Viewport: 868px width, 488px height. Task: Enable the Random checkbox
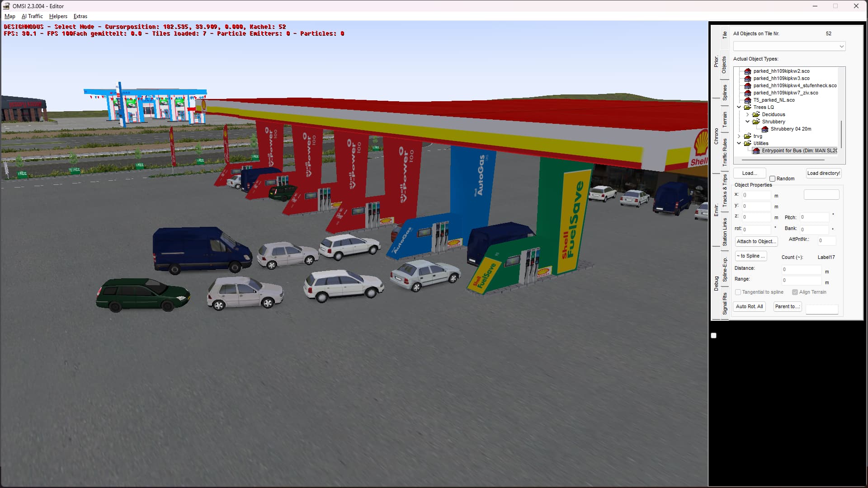coord(773,179)
